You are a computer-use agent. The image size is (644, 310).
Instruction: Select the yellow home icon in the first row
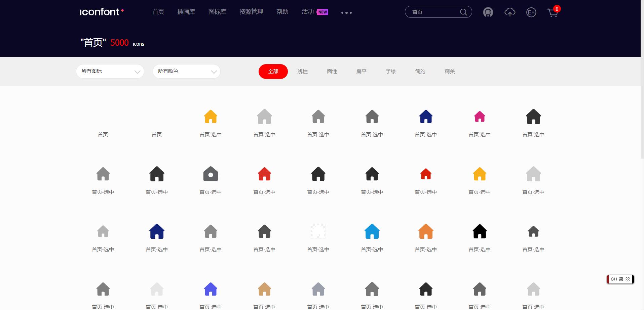[x=210, y=117]
